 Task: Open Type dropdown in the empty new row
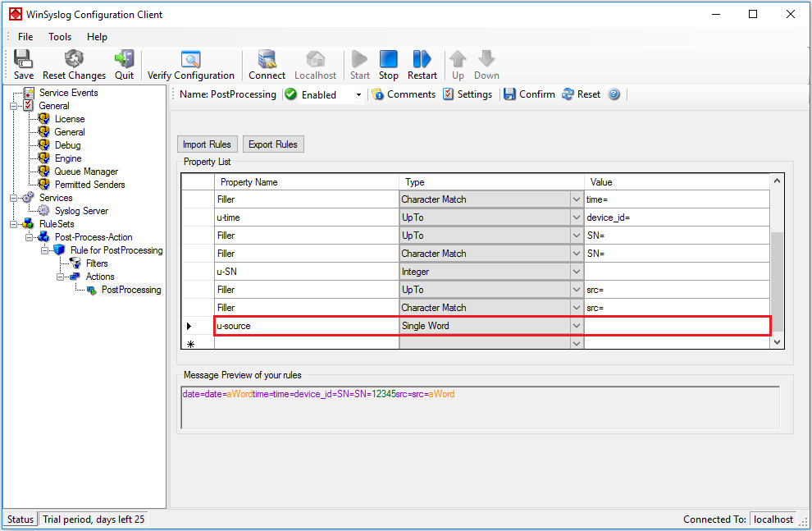tap(577, 343)
